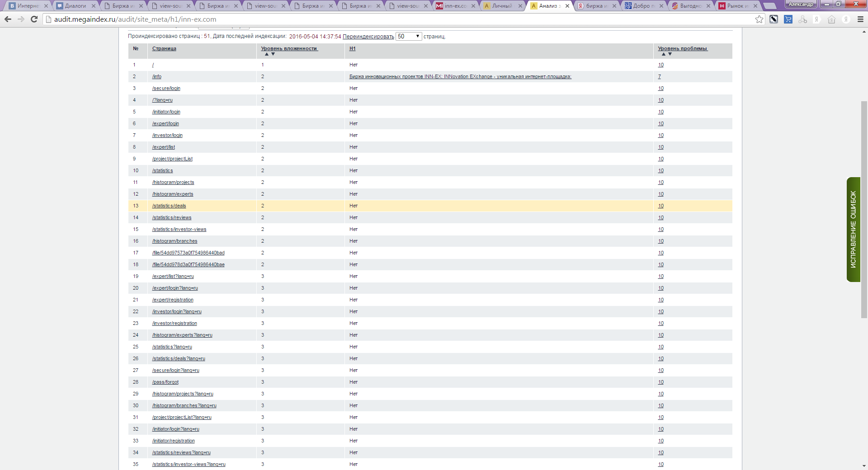Open the /project/projectList?lang=ru link

coord(182,417)
